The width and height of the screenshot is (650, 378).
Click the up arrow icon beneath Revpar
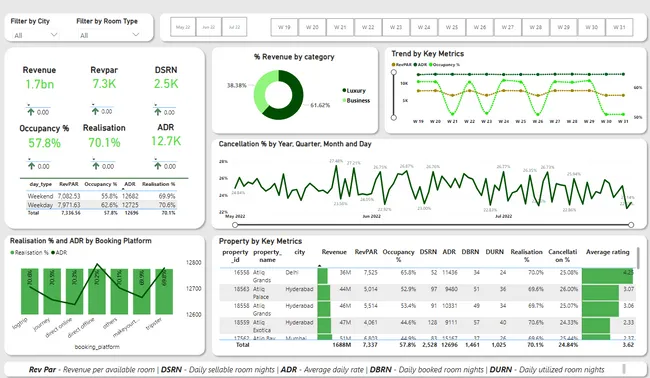pyautogui.click(x=95, y=111)
